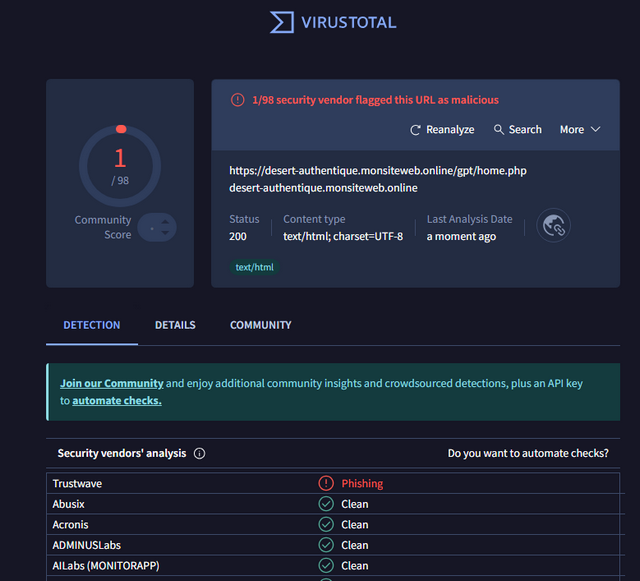Expand the More dropdown menu
640x581 pixels.
tap(580, 129)
